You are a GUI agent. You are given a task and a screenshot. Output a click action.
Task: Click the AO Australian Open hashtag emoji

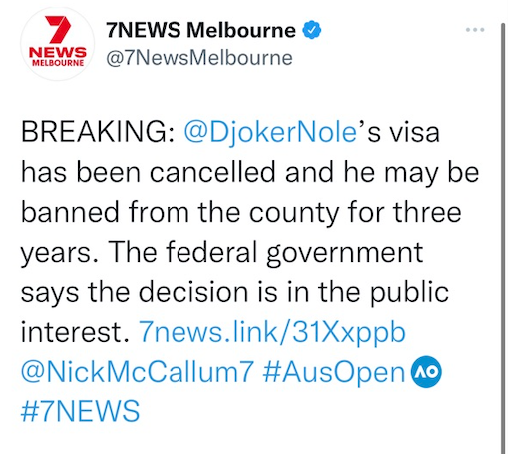pyautogui.click(x=426, y=372)
